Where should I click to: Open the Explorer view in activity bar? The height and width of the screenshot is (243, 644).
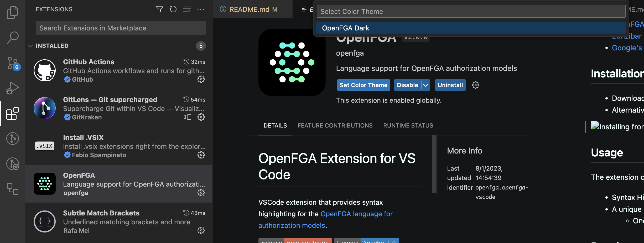tap(12, 12)
